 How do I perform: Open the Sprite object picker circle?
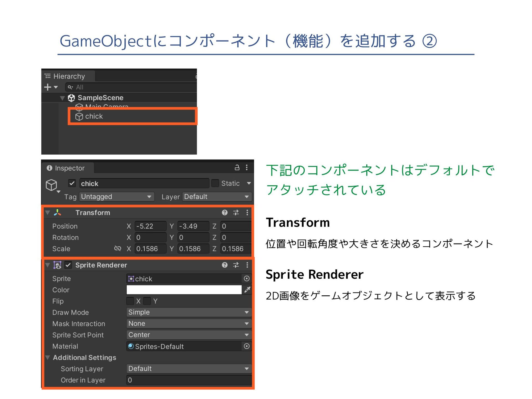click(247, 278)
